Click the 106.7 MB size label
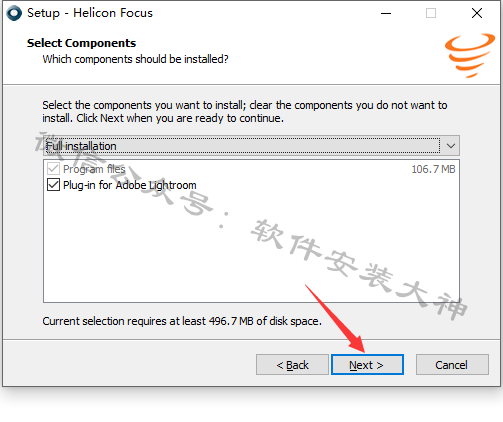This screenshot has width=503, height=422. click(433, 169)
